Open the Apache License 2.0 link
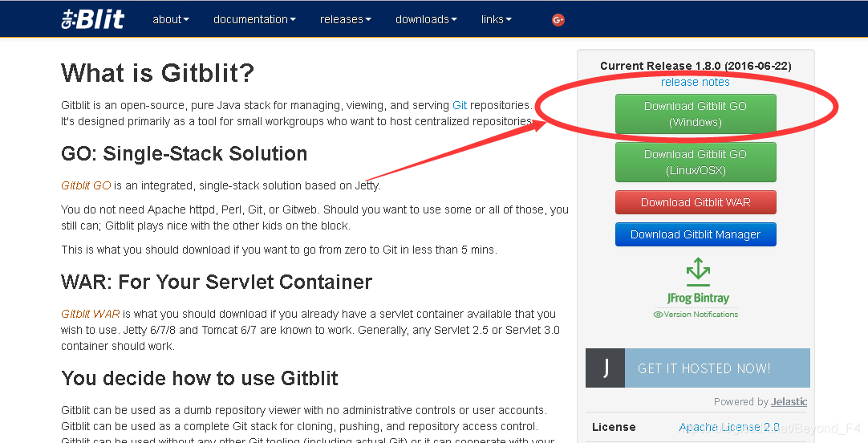868x443 pixels. (729, 427)
